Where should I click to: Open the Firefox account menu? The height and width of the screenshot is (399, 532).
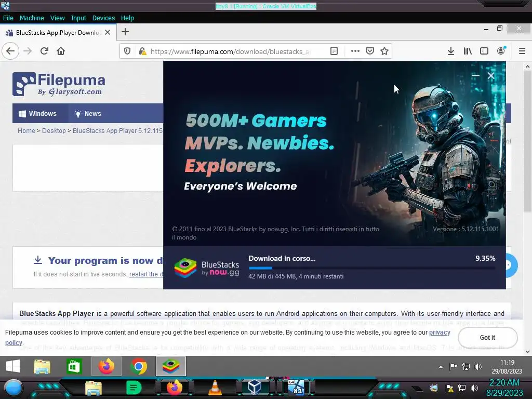pyautogui.click(x=501, y=51)
